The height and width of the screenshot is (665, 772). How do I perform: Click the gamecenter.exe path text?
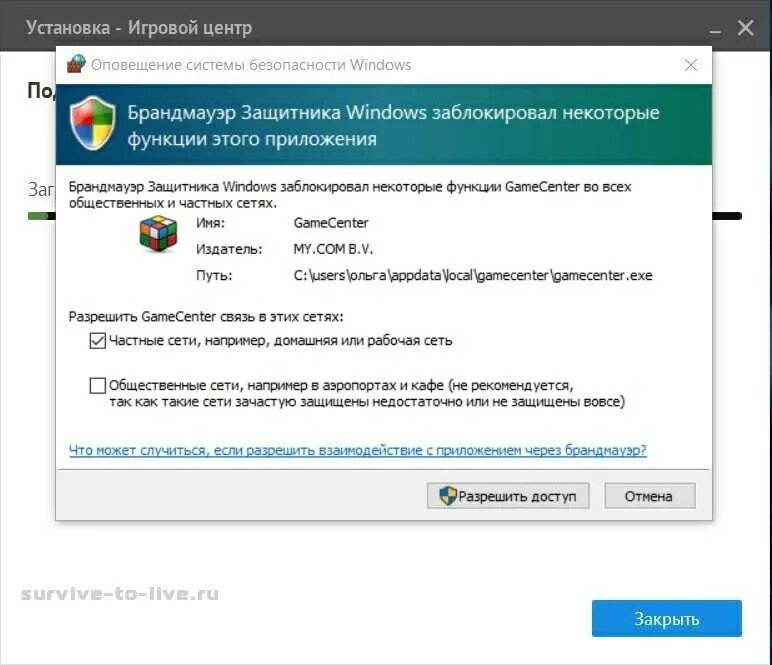tap(473, 275)
